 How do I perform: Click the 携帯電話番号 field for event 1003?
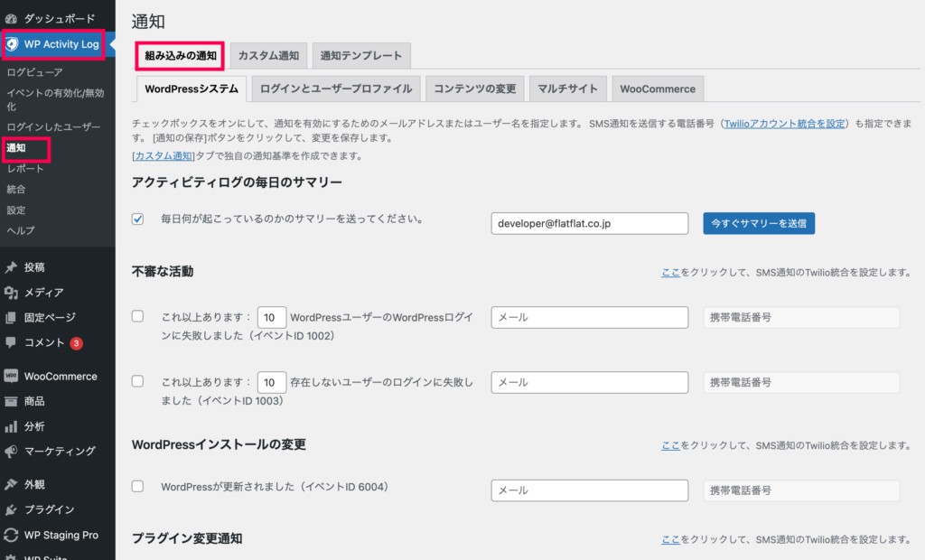tap(801, 382)
